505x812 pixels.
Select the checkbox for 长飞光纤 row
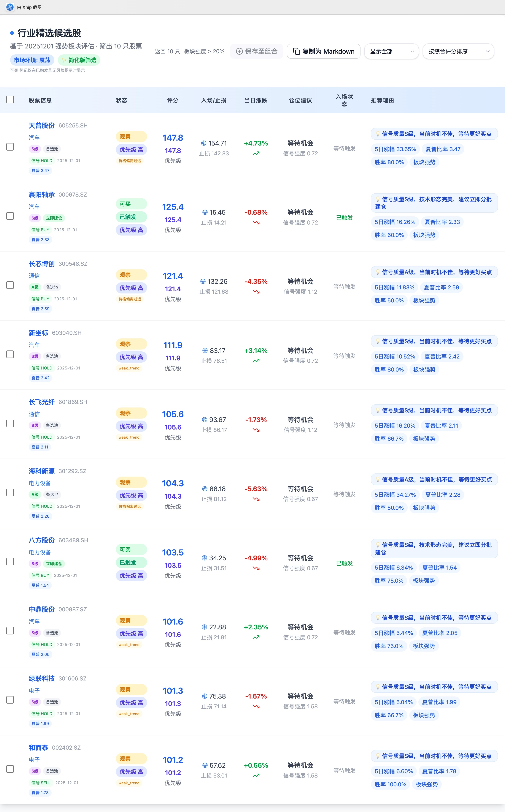pyautogui.click(x=10, y=423)
